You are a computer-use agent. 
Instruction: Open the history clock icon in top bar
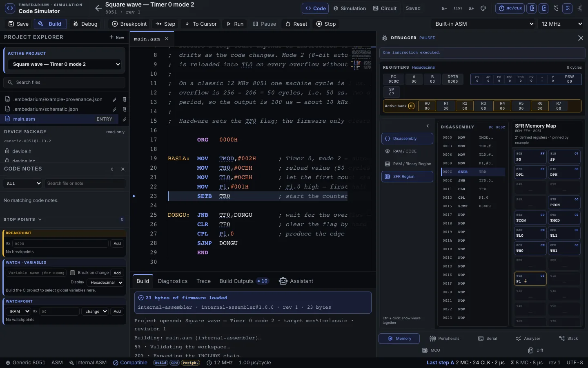[556, 8]
